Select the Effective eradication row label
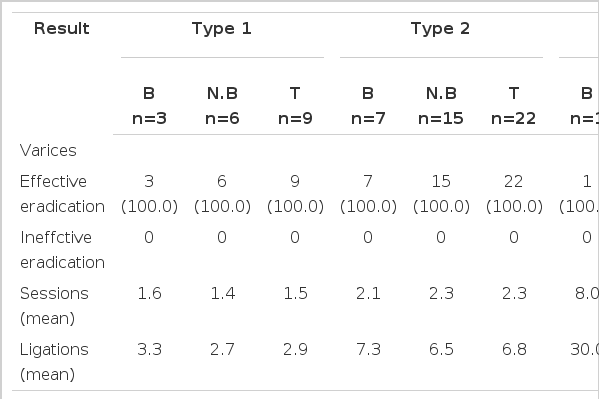 (x=62, y=194)
